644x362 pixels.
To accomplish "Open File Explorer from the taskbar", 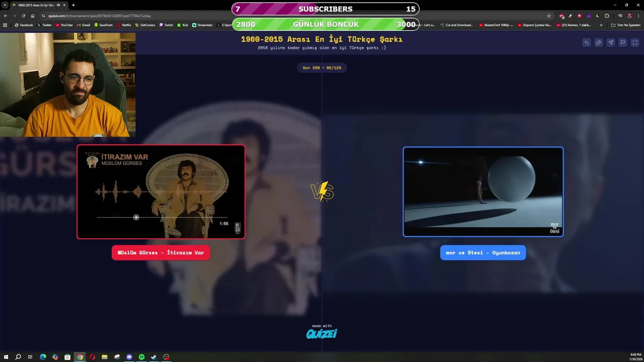I will 105,357.
